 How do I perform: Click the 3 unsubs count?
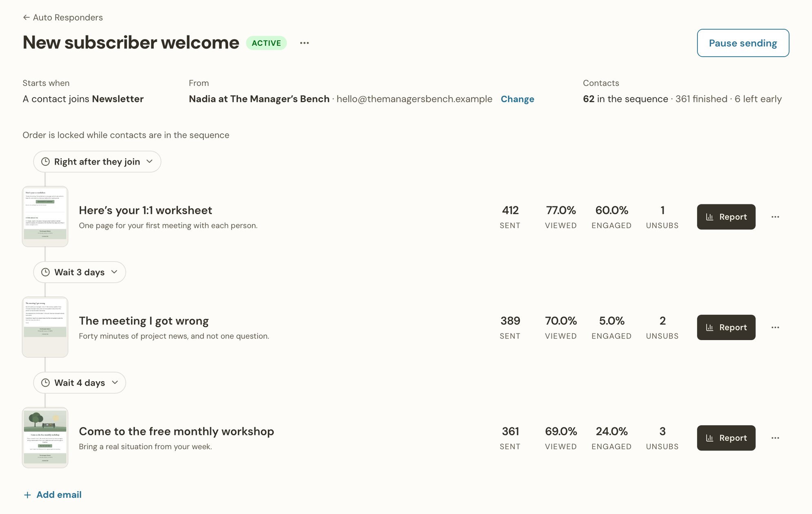(662, 431)
